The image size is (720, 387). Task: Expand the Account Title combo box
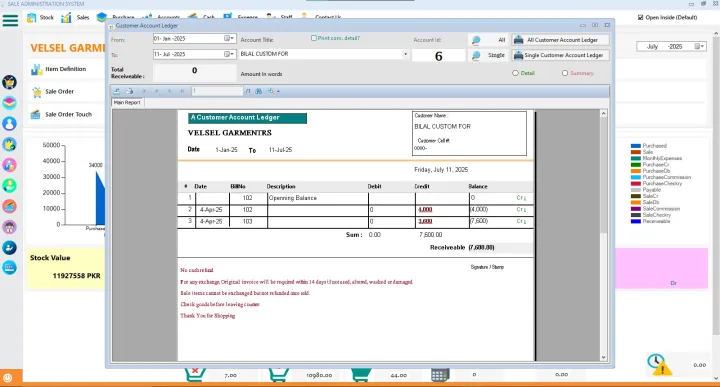point(405,54)
